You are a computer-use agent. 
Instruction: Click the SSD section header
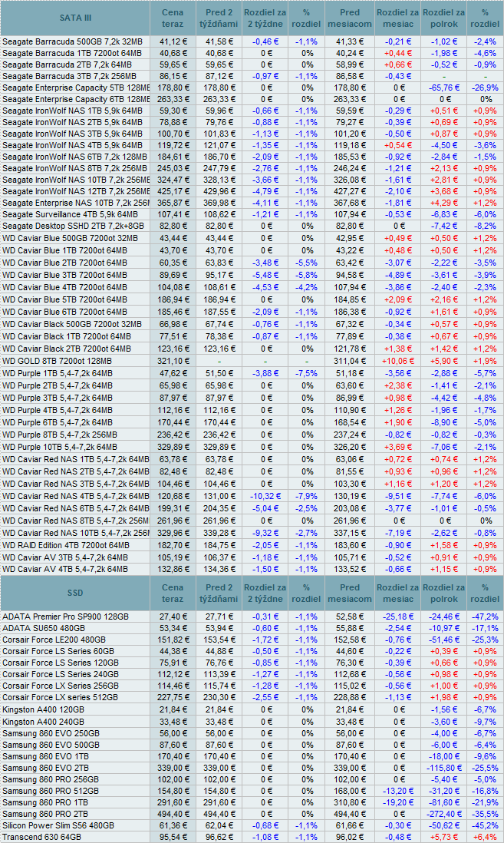point(75,593)
